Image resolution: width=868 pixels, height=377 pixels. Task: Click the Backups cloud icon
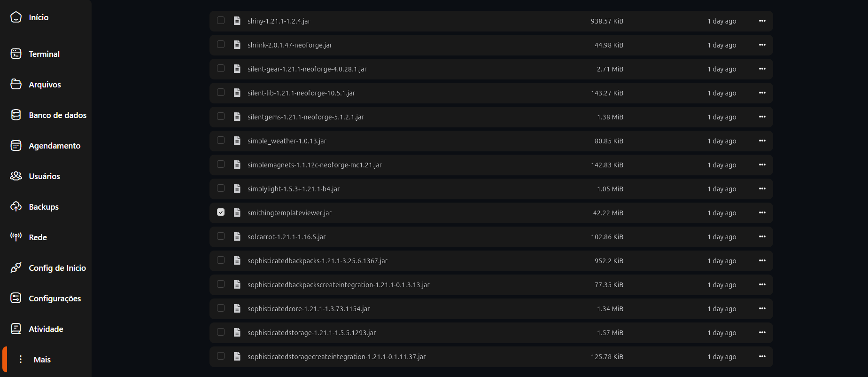click(16, 207)
